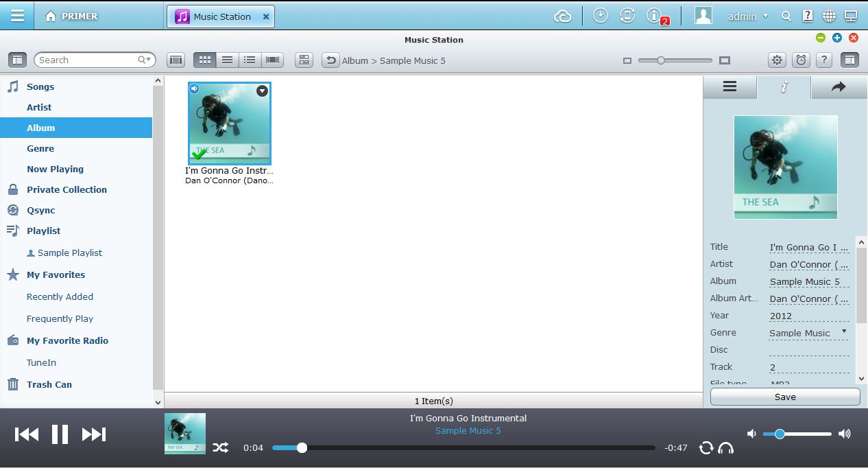Screen dimensions: 868x468
Task: Close the Music Station tab
Action: pyautogui.click(x=266, y=16)
